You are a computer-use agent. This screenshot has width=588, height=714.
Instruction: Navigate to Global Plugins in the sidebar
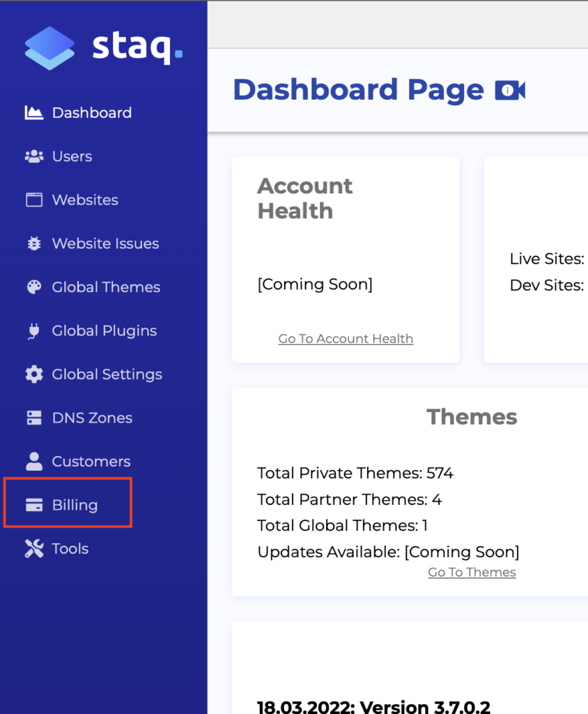(x=104, y=331)
